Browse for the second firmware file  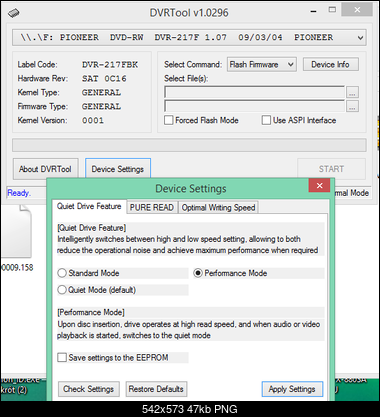click(353, 106)
